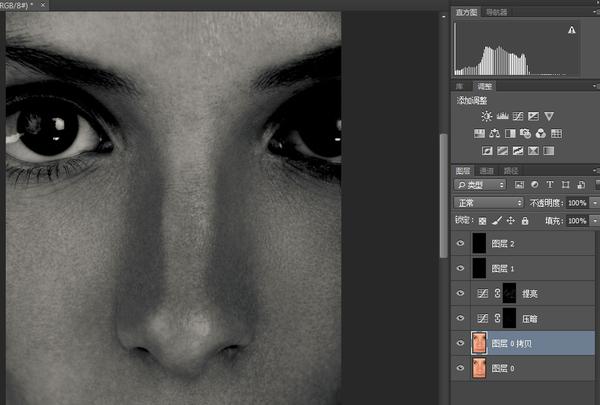Screen dimensions: 600x405
Task: Add a Brightness/Contrast adjustment (sun icon)
Action: (486, 117)
